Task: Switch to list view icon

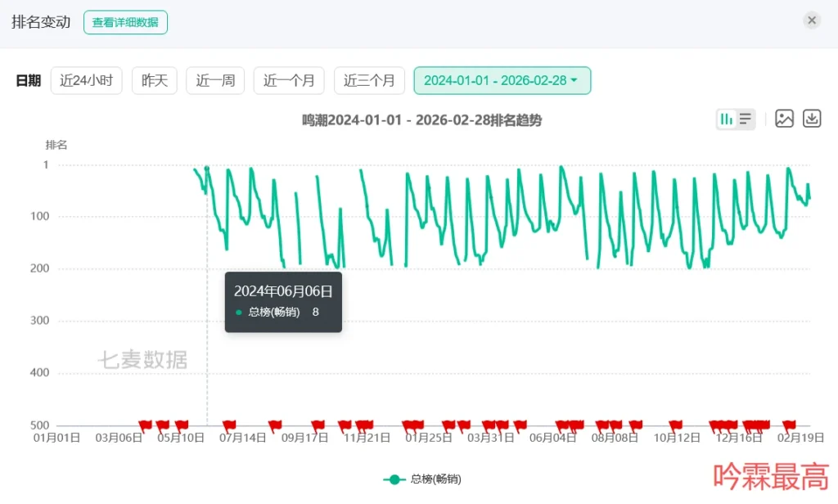Action: pos(746,119)
